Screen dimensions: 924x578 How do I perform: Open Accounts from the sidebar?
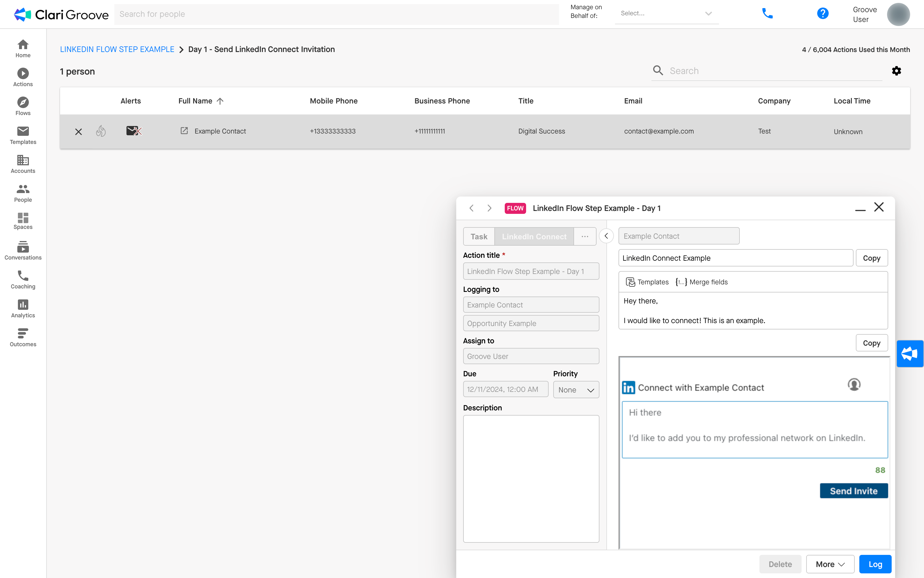click(23, 164)
